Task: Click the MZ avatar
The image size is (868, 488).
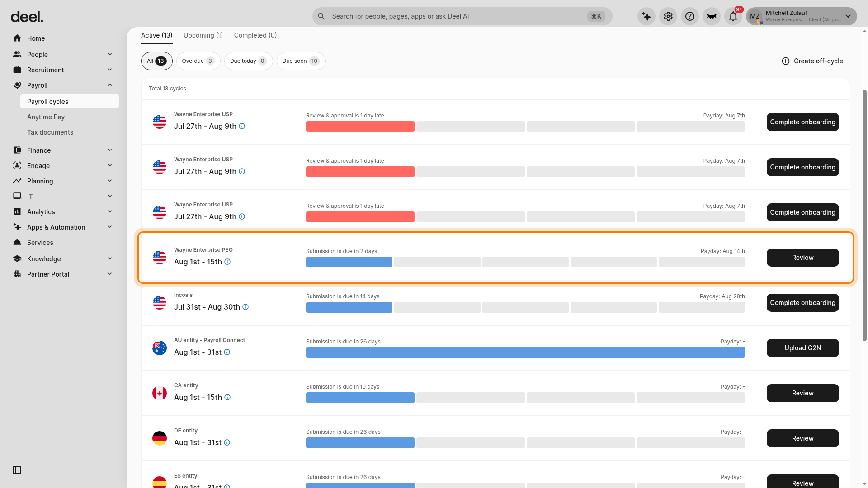Action: coord(755,16)
